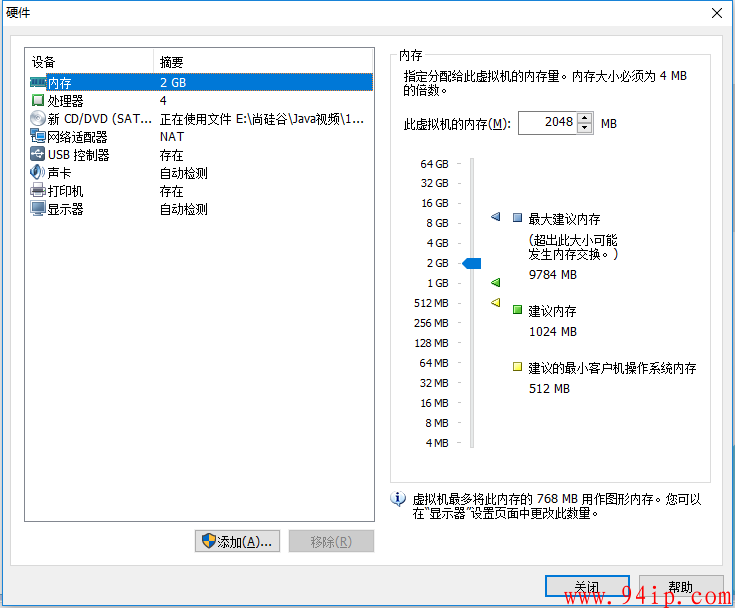Click the 关闭 button
The image size is (735, 608).
(x=587, y=586)
